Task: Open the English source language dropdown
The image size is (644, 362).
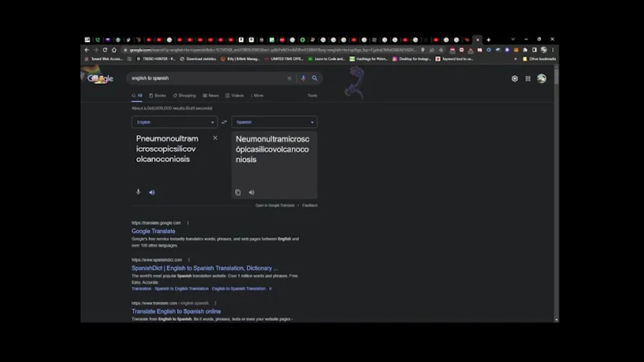Action: pyautogui.click(x=175, y=122)
